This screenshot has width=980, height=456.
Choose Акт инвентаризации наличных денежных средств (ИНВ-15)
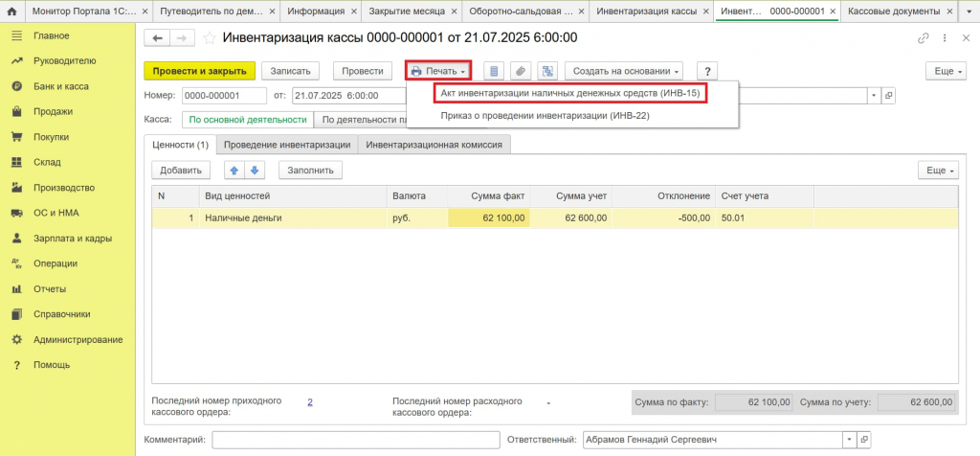pyautogui.click(x=569, y=93)
